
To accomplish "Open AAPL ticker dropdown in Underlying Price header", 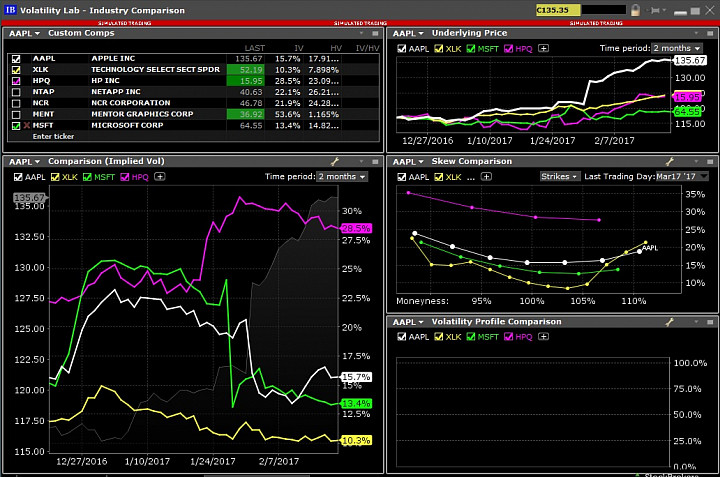I will pyautogui.click(x=408, y=33).
